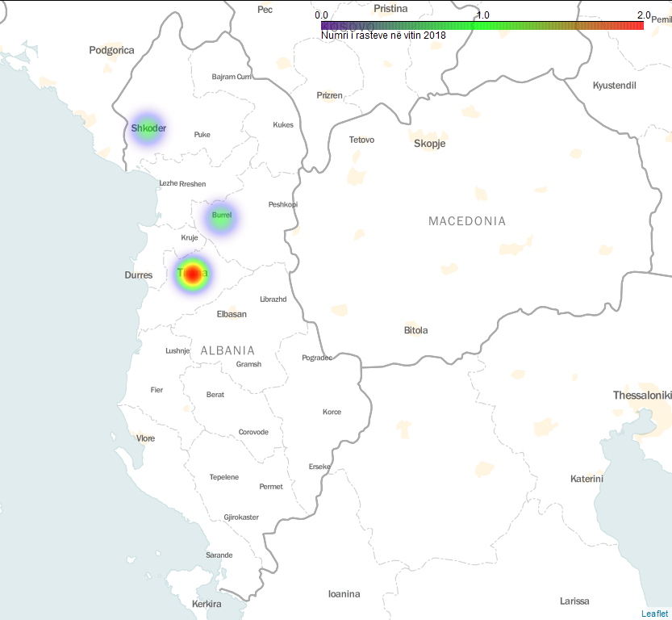
Task: Open the Leaflet attribution link
Action: 654,614
